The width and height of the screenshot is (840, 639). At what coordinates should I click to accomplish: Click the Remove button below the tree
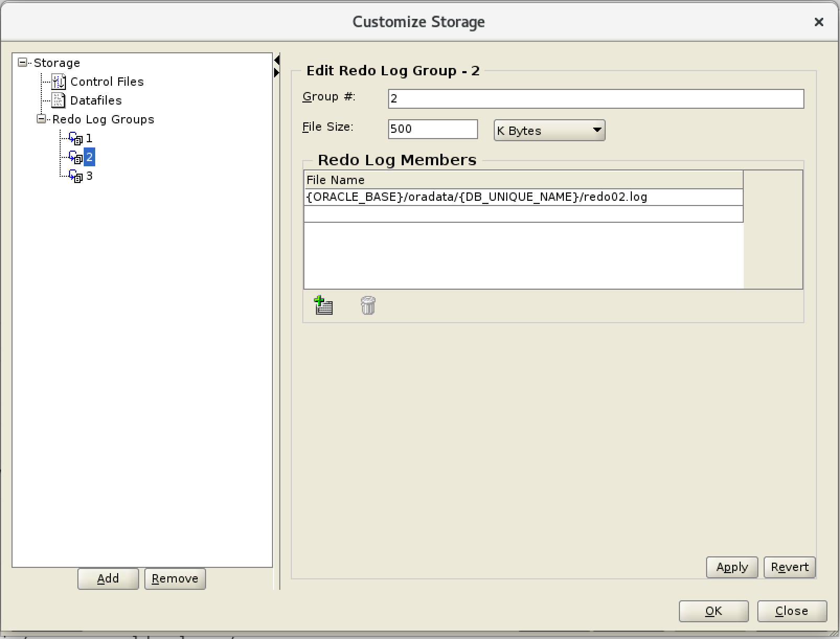(175, 579)
